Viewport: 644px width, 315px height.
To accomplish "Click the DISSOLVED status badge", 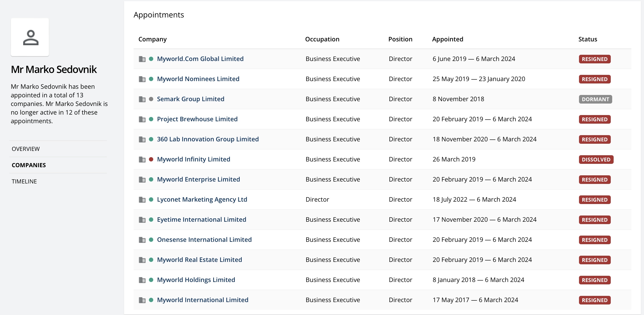I will (596, 160).
